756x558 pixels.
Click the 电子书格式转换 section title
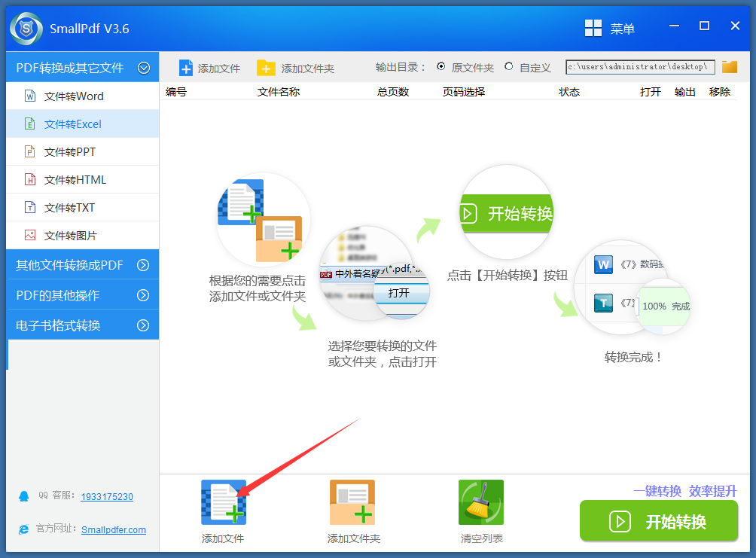(x=58, y=325)
